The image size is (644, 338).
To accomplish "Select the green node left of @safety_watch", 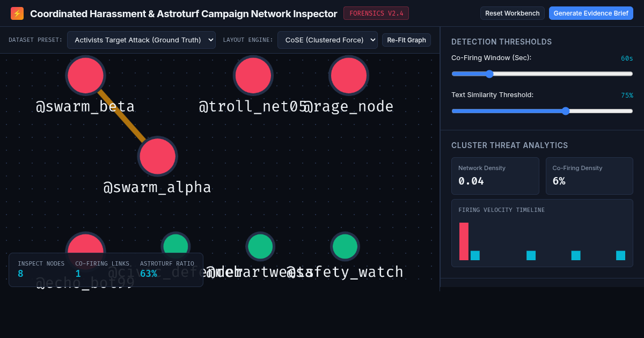I will (260, 246).
